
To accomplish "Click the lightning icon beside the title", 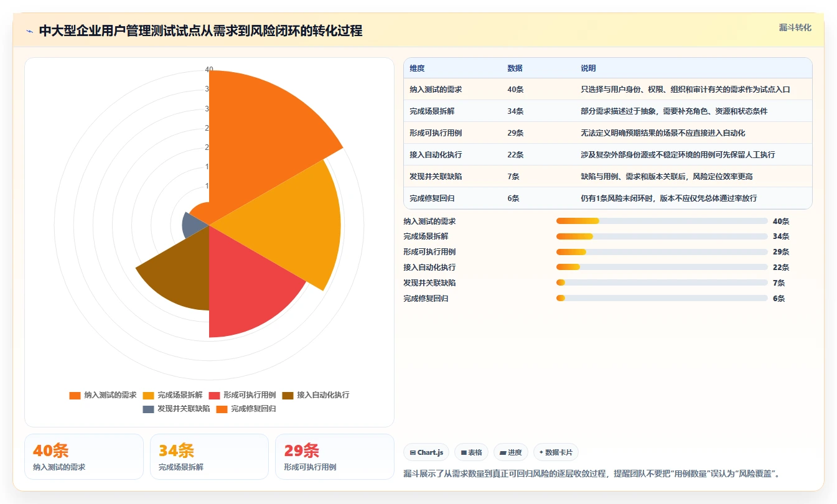I will pyautogui.click(x=29, y=31).
